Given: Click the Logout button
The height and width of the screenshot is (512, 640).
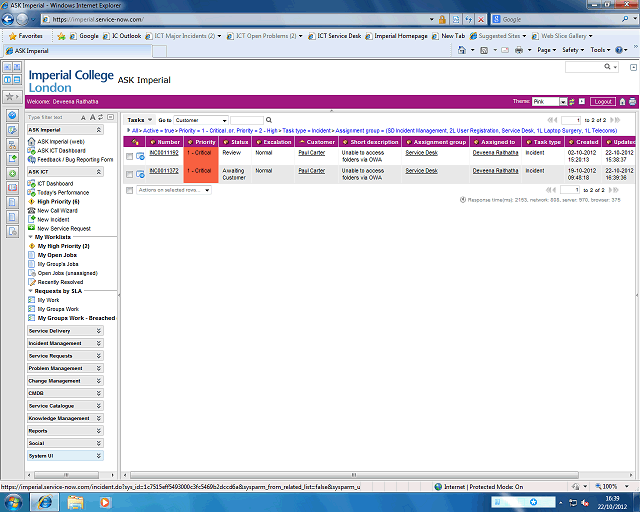Looking at the screenshot, I should pos(602,101).
